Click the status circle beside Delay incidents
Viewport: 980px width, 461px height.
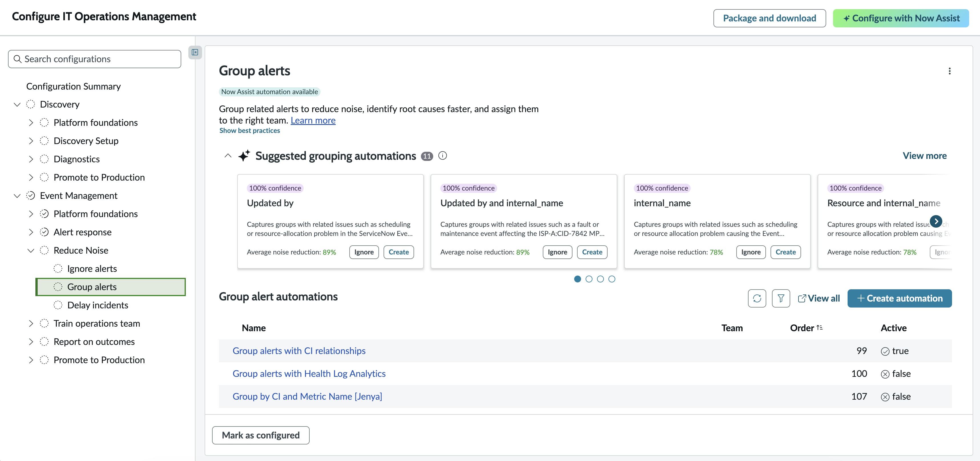(58, 305)
